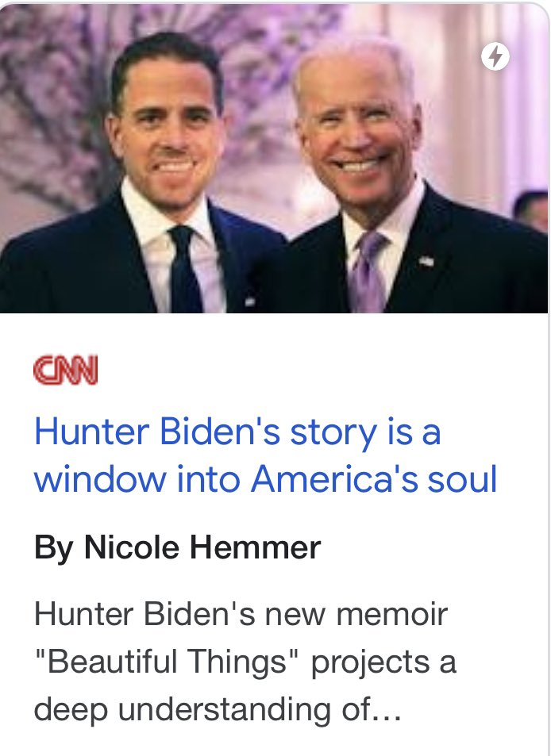This screenshot has height=756, width=551.
Task: Click the white shirt collar of left man
Action: [155, 214]
